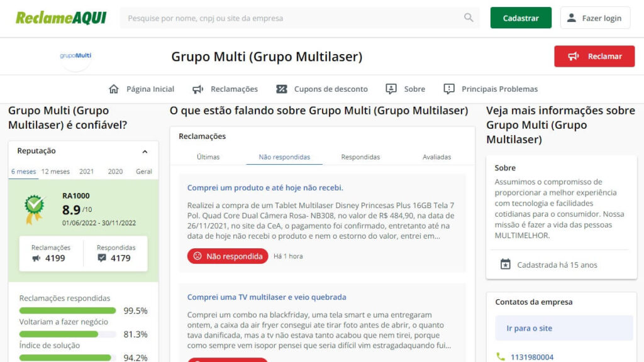Switch to the Avaliadas tab

(436, 156)
